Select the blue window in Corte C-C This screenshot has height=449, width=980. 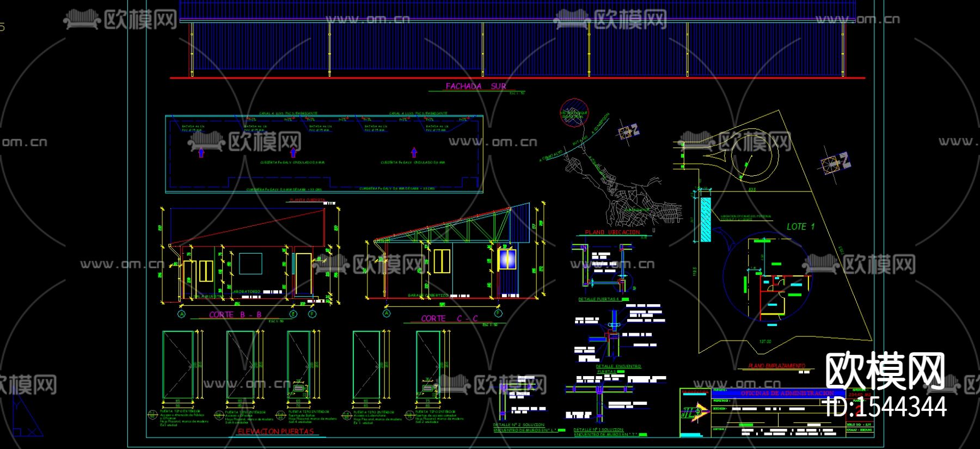click(509, 259)
